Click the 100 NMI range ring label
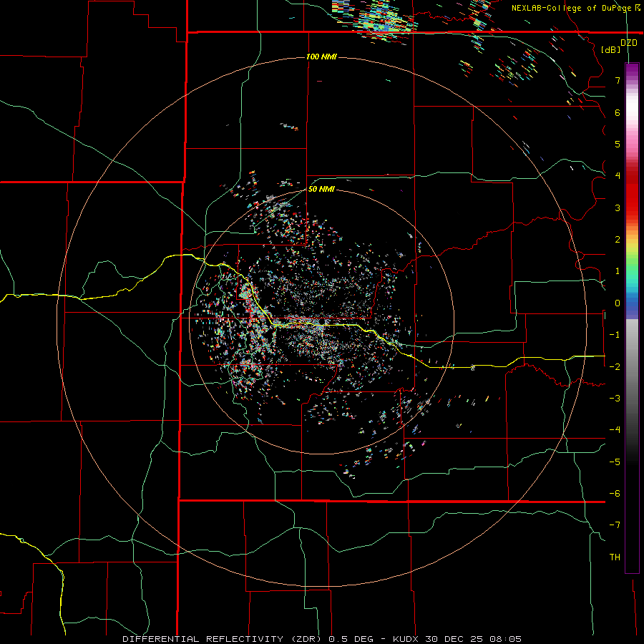 (321, 57)
